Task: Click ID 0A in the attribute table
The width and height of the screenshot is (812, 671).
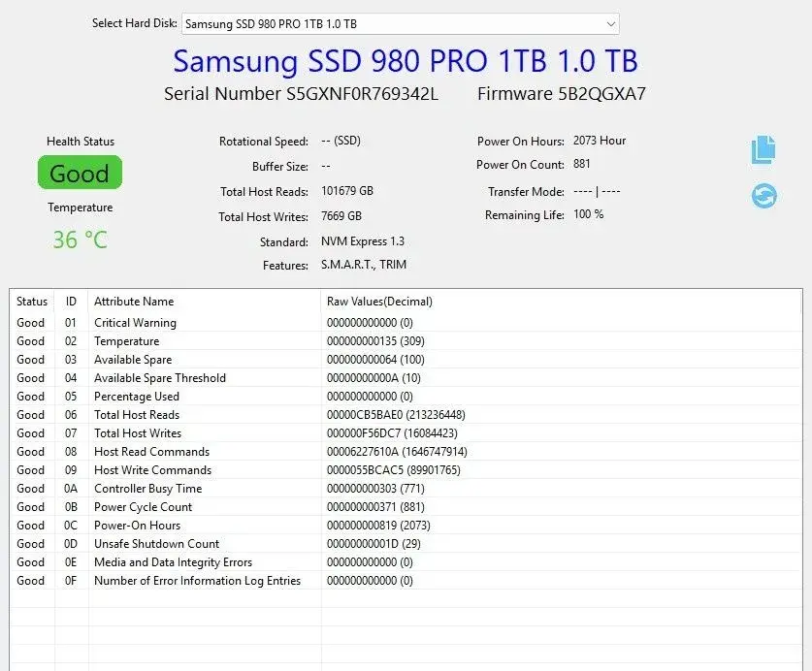Action: tap(71, 489)
